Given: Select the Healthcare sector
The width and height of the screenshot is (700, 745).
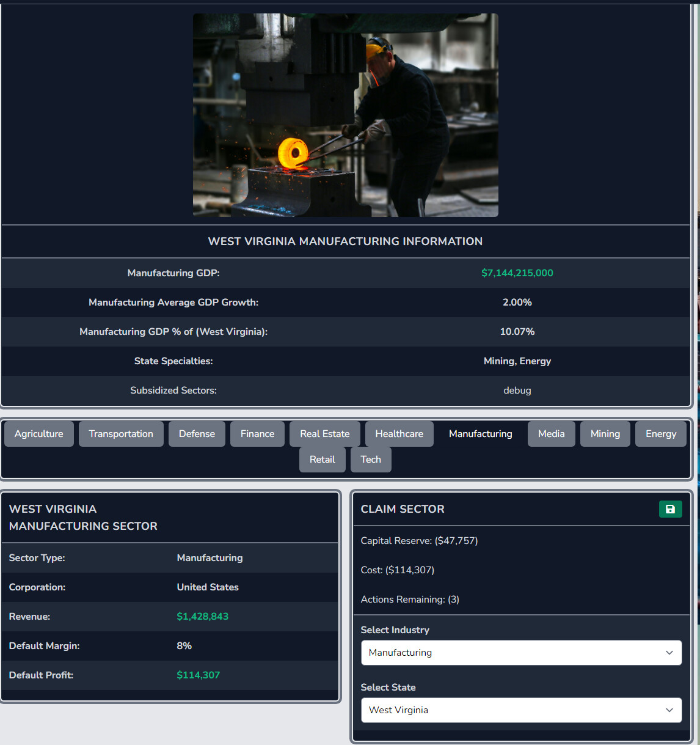Looking at the screenshot, I should [x=399, y=433].
